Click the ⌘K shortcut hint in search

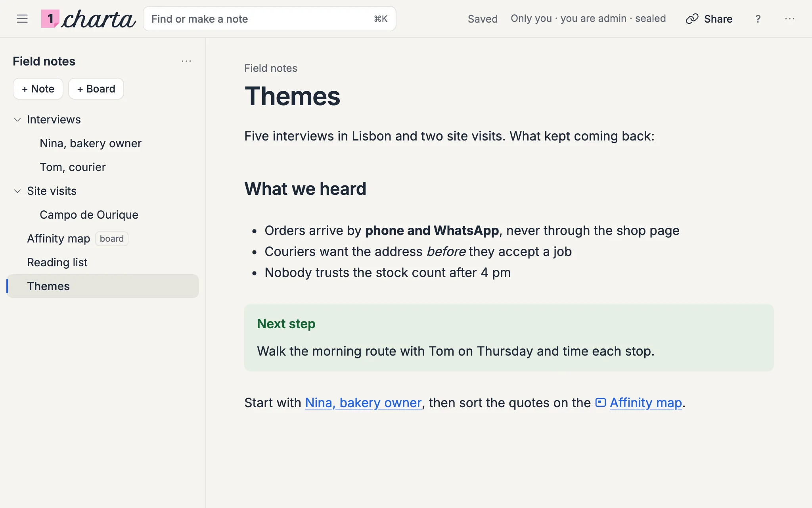[x=381, y=19]
